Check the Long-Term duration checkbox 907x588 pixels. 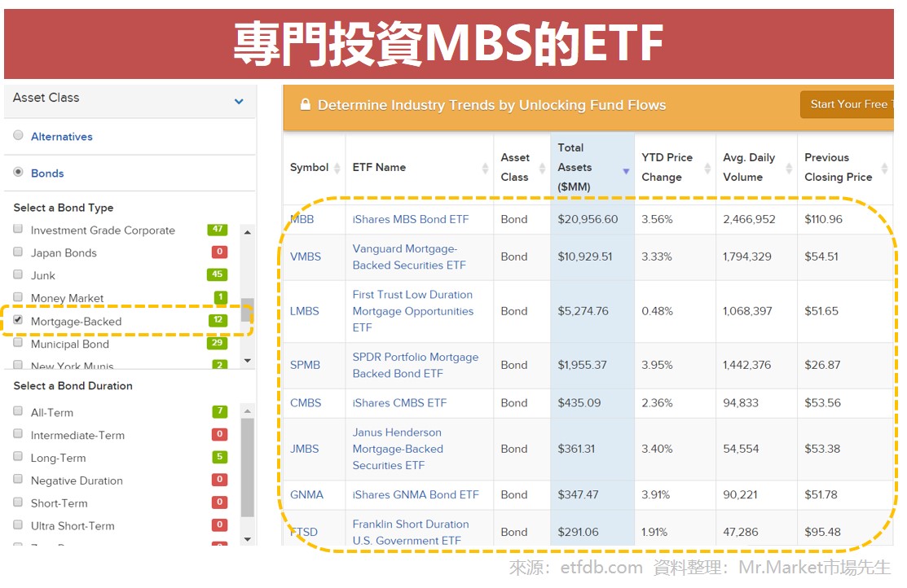click(18, 456)
